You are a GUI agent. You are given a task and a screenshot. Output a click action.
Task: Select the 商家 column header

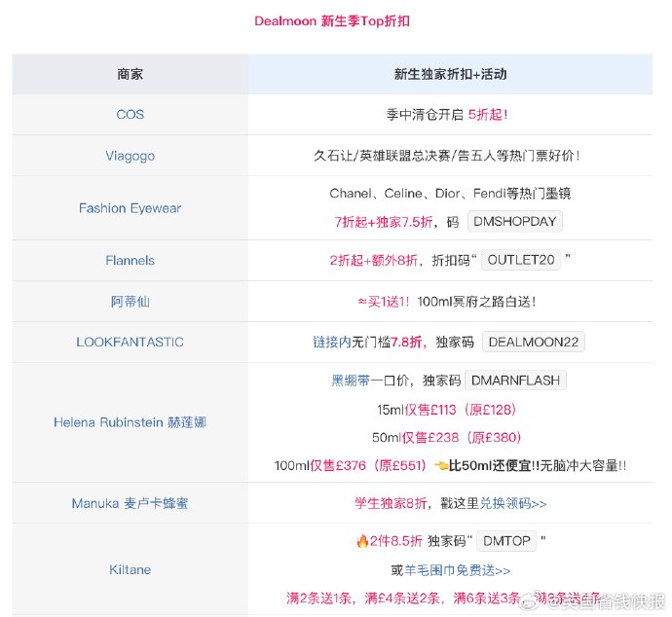[x=130, y=74]
